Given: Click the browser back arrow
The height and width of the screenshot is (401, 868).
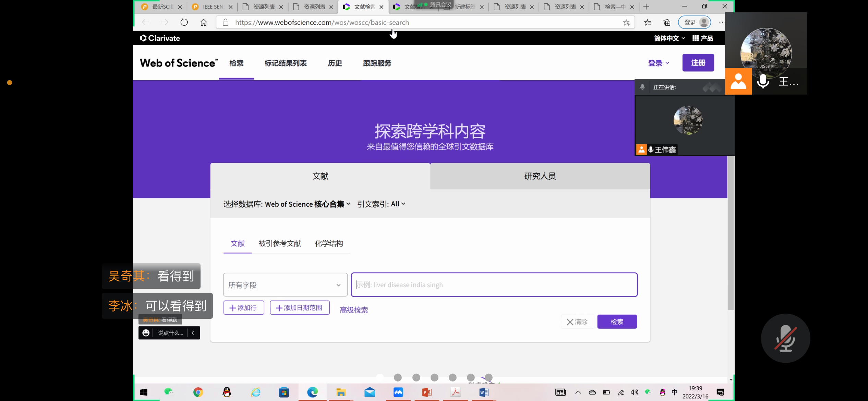Looking at the screenshot, I should pyautogui.click(x=146, y=22).
